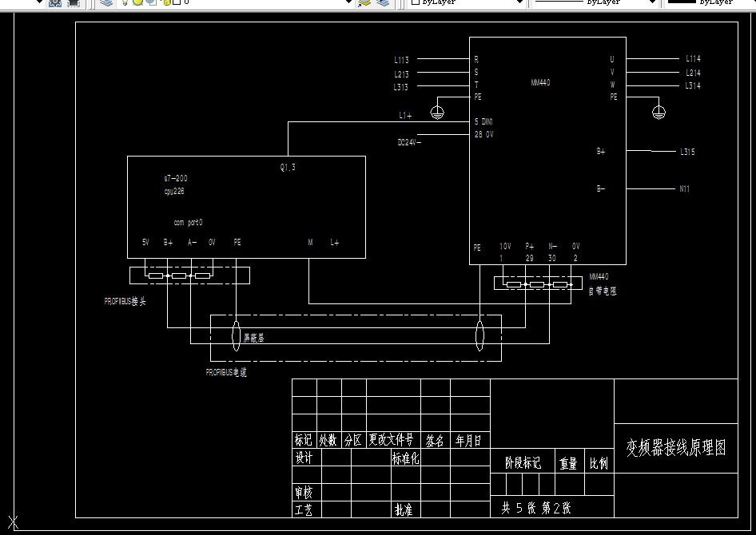Select the ground symbol below L314
Image resolution: width=756 pixels, height=535 pixels.
click(659, 113)
